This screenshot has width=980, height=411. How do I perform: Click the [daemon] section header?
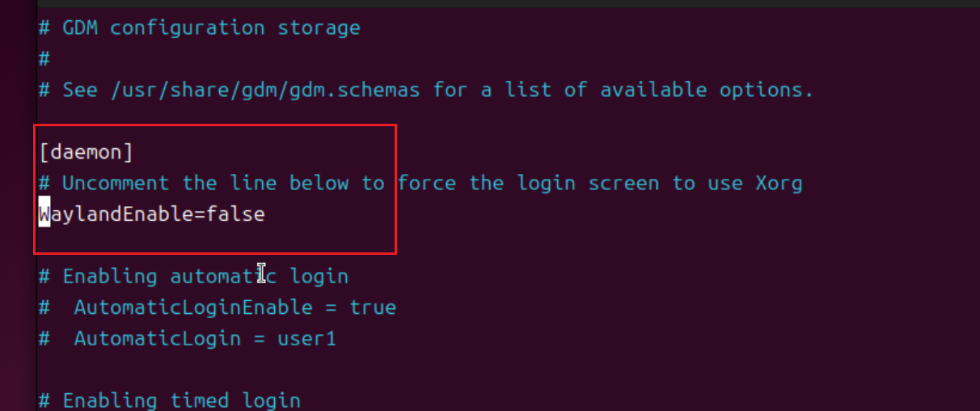[86, 151]
